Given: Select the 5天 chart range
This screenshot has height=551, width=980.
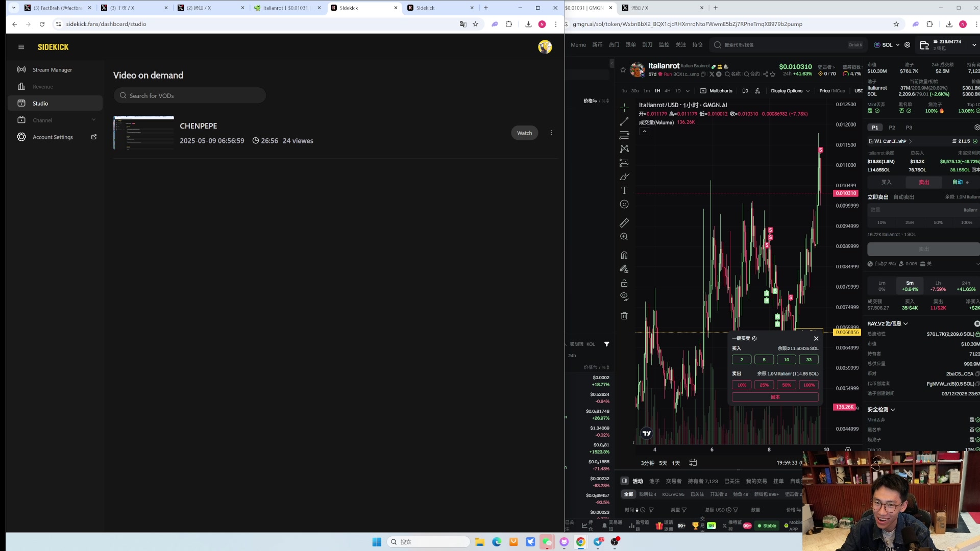Looking at the screenshot, I should pos(663,463).
